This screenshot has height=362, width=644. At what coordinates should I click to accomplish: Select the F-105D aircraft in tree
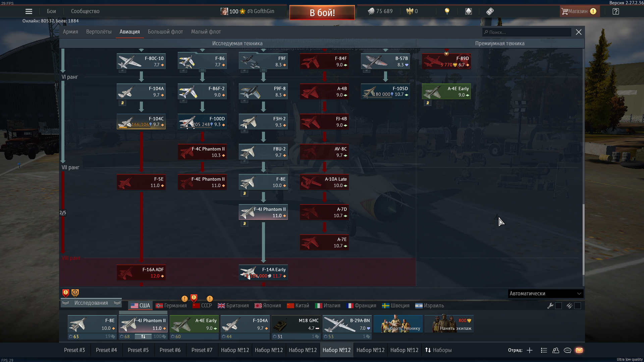[x=385, y=92]
